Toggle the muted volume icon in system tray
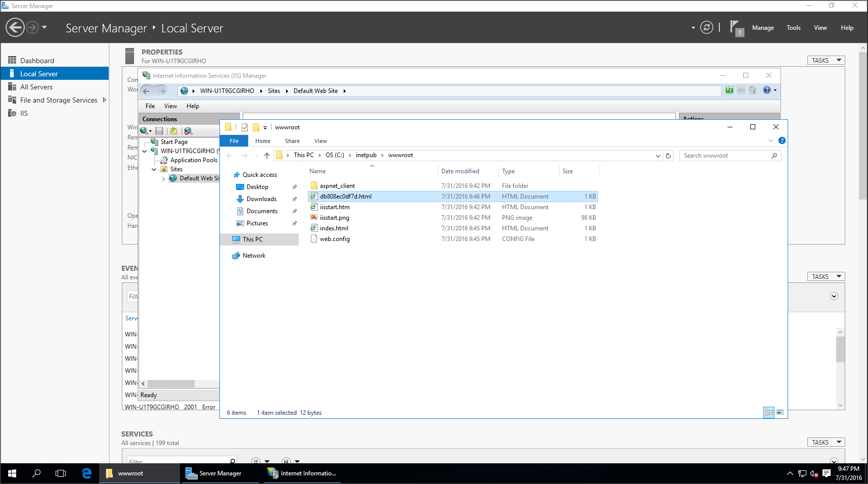This screenshot has width=868, height=484. tap(814, 473)
